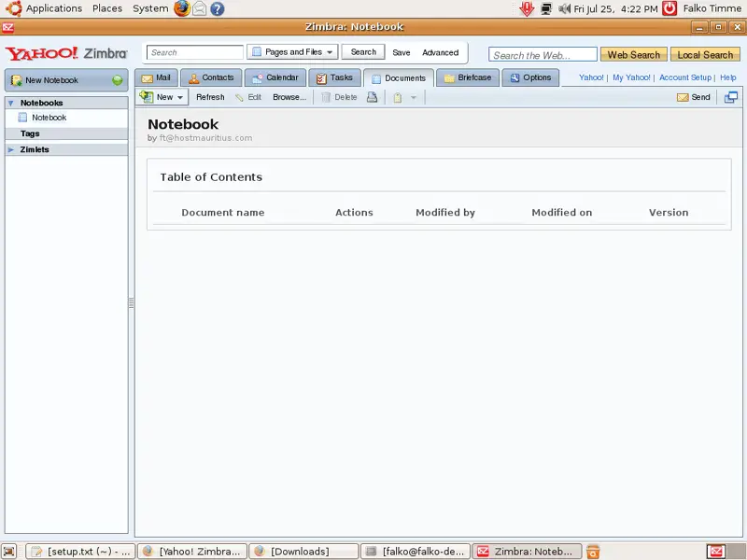Open the Yahoo! link
The height and width of the screenshot is (560, 747).
point(591,77)
